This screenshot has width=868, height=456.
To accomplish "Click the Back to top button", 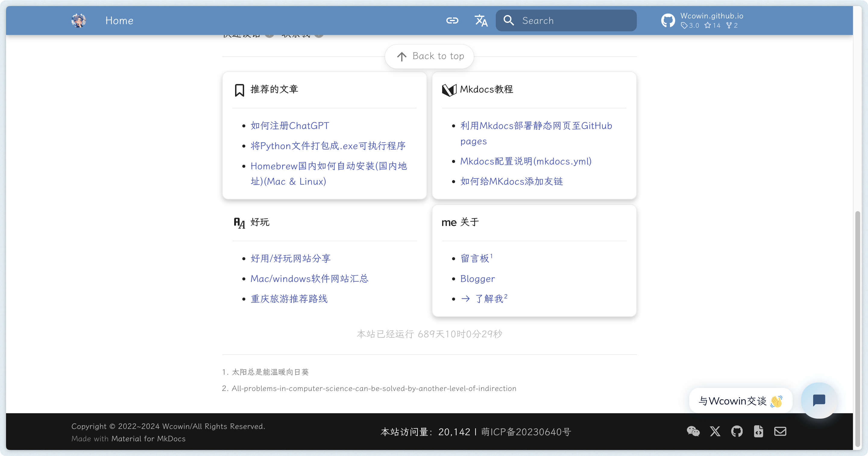I will tap(429, 56).
